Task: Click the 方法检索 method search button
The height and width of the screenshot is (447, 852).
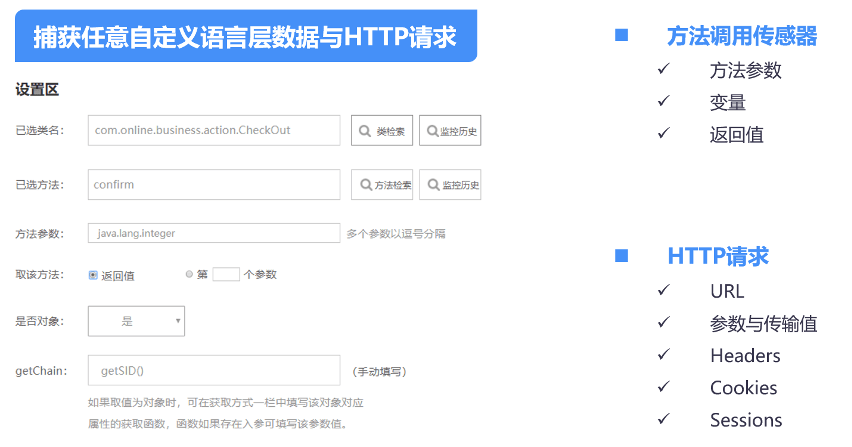Action: (x=381, y=185)
